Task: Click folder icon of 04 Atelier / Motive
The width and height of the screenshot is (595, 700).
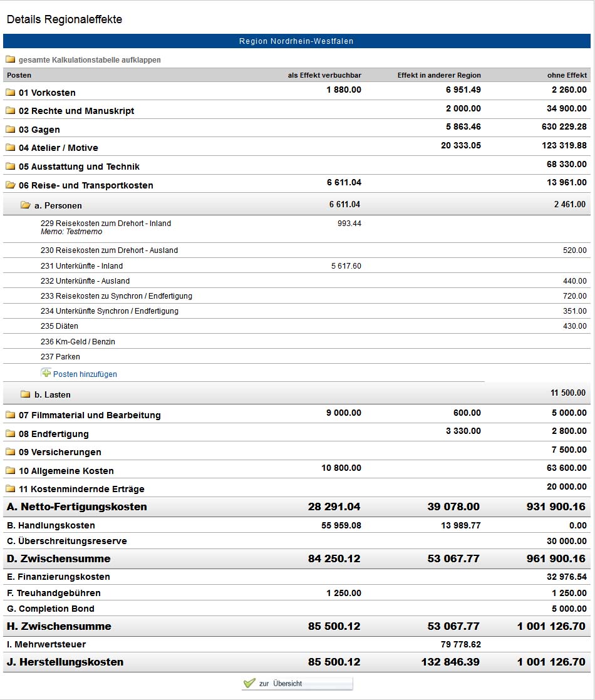Action: click(x=10, y=148)
